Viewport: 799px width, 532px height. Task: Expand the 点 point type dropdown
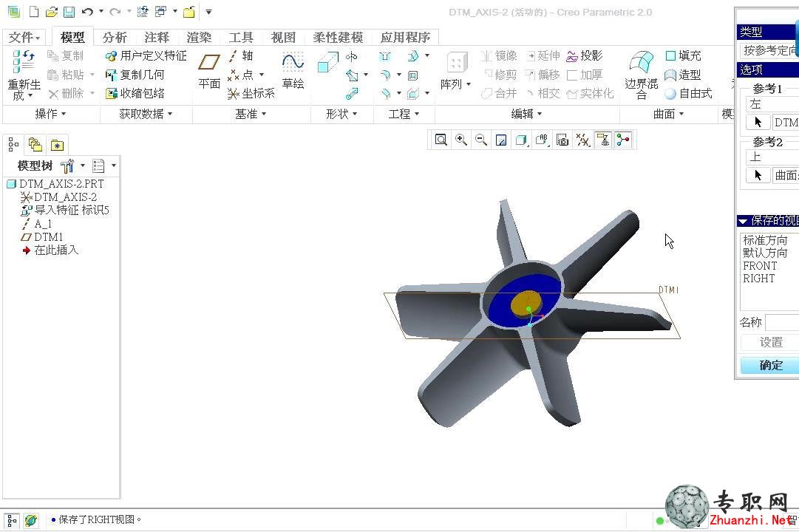pyautogui.click(x=262, y=75)
